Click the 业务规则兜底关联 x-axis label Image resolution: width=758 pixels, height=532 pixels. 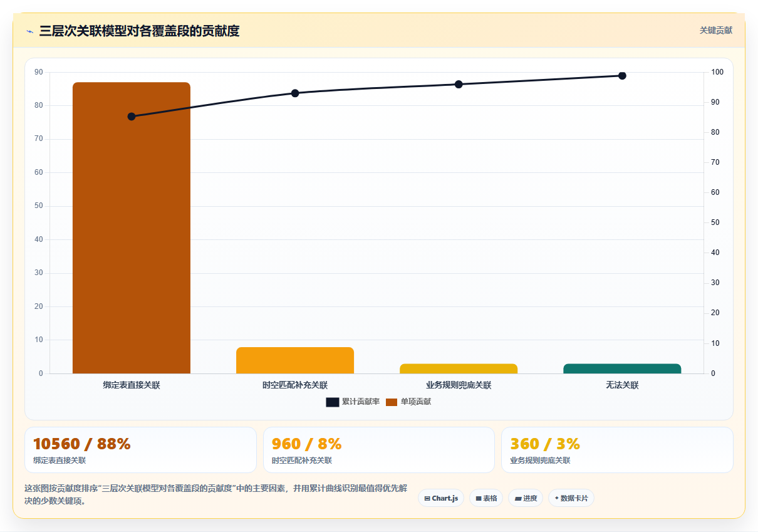pyautogui.click(x=459, y=385)
